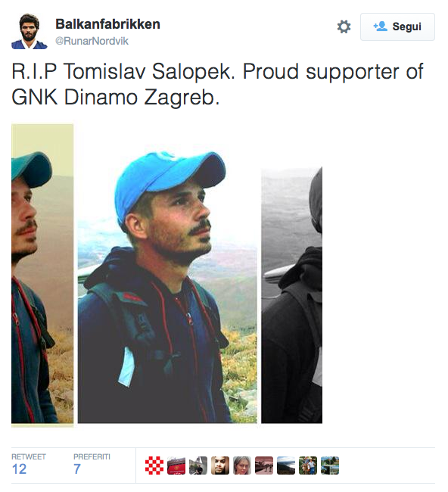Click the tweet text about Tomislav Salopek
The image size is (448, 492).
[x=217, y=84]
